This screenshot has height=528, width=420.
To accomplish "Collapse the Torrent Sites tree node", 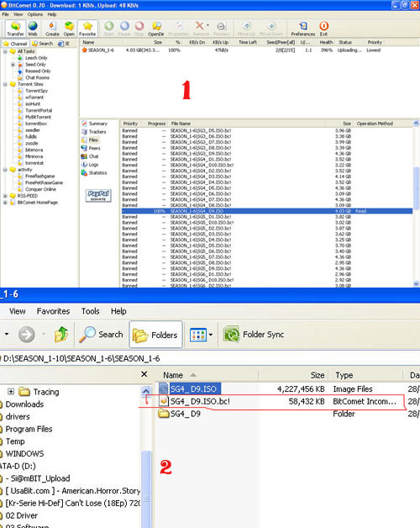I will coord(5,85).
